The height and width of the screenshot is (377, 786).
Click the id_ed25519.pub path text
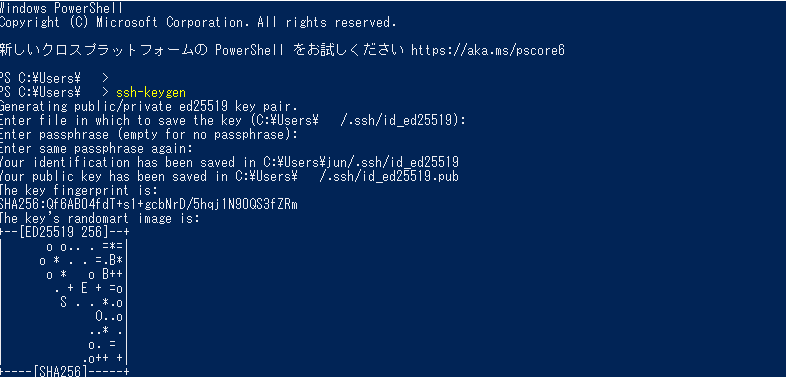pos(388,176)
